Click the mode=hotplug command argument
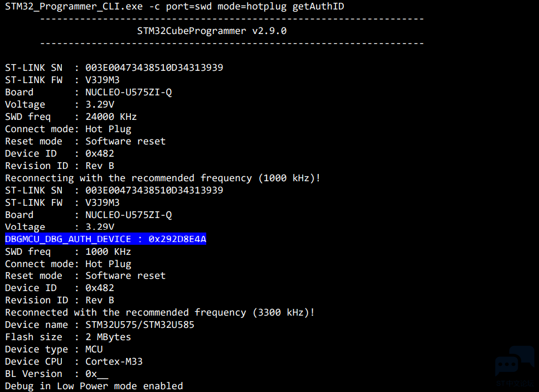 [252, 7]
